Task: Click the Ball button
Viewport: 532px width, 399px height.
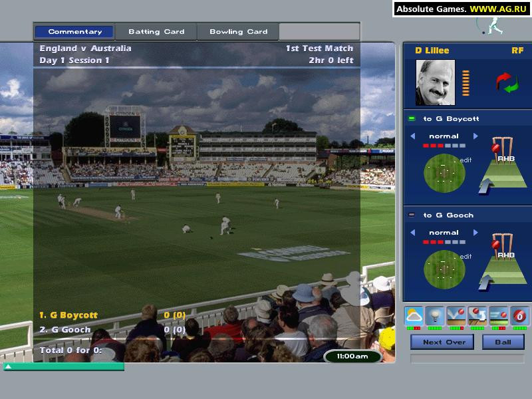Action: pos(503,342)
